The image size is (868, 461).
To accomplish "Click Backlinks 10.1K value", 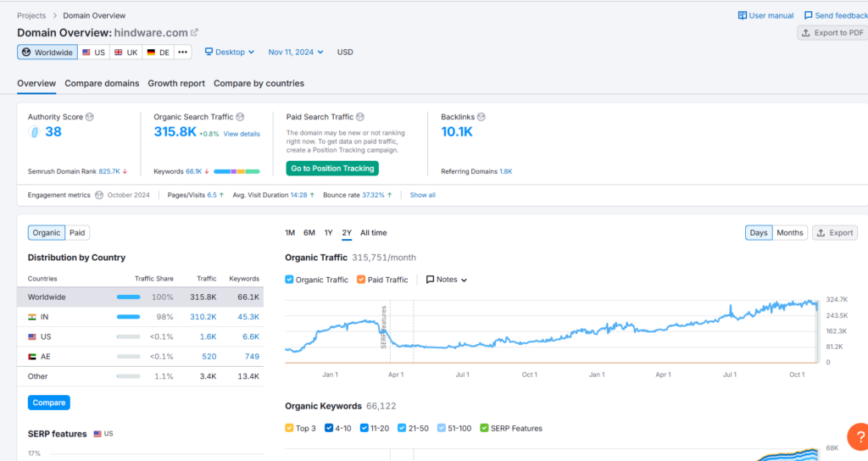I will point(457,131).
